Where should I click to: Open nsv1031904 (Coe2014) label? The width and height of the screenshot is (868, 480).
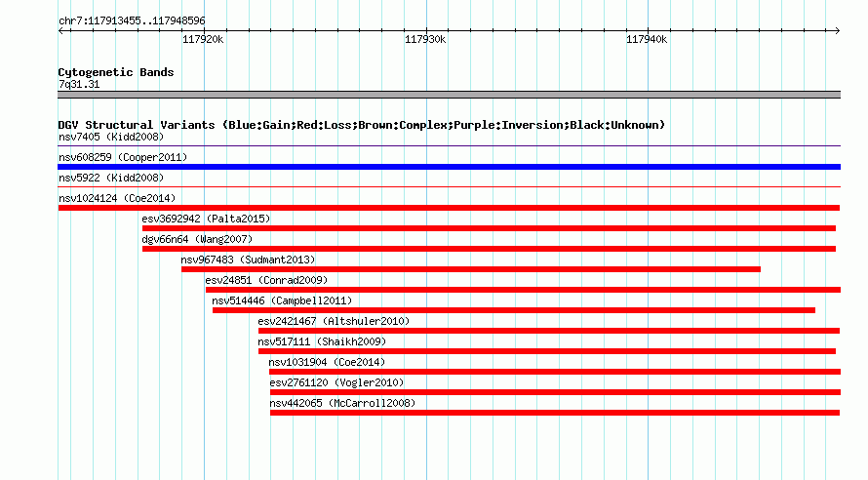(x=327, y=362)
